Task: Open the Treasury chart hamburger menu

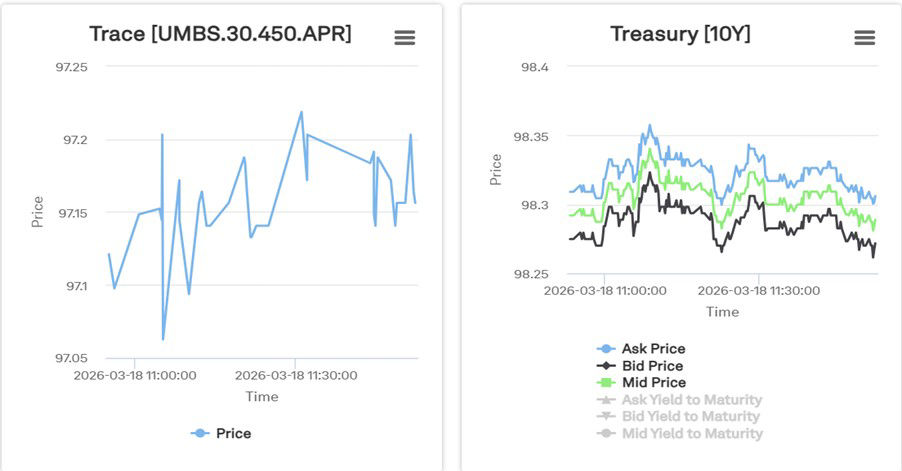Action: (864, 37)
